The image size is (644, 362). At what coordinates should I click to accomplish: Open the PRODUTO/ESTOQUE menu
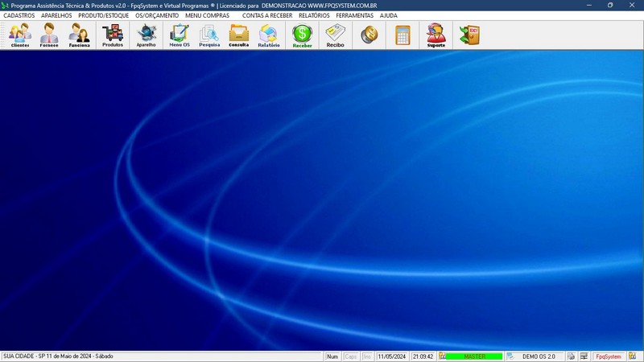tap(104, 15)
